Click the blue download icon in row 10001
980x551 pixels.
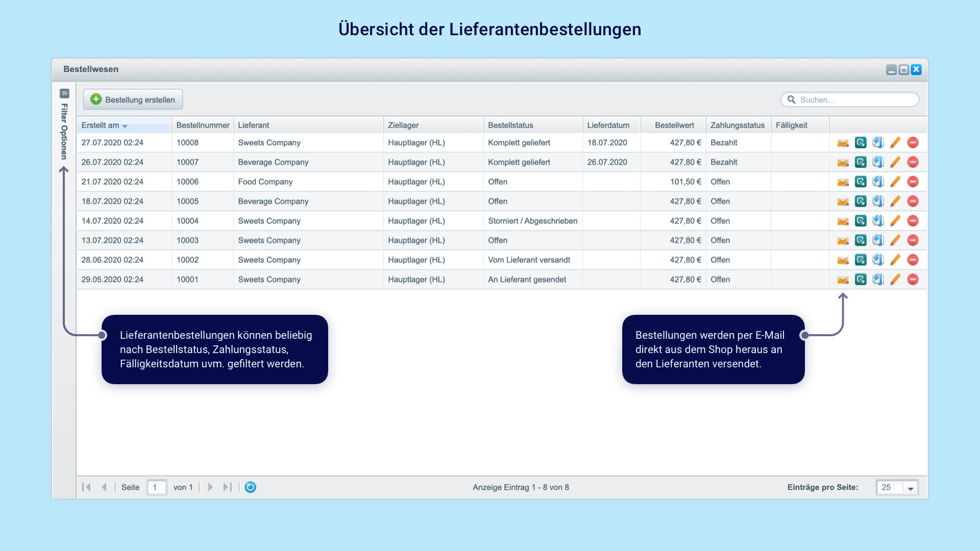878,280
